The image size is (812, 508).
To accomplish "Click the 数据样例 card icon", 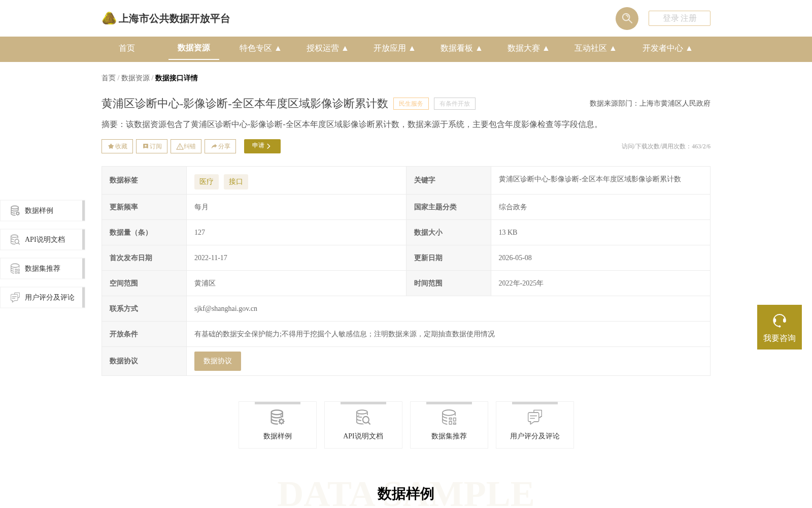I will pos(278,418).
